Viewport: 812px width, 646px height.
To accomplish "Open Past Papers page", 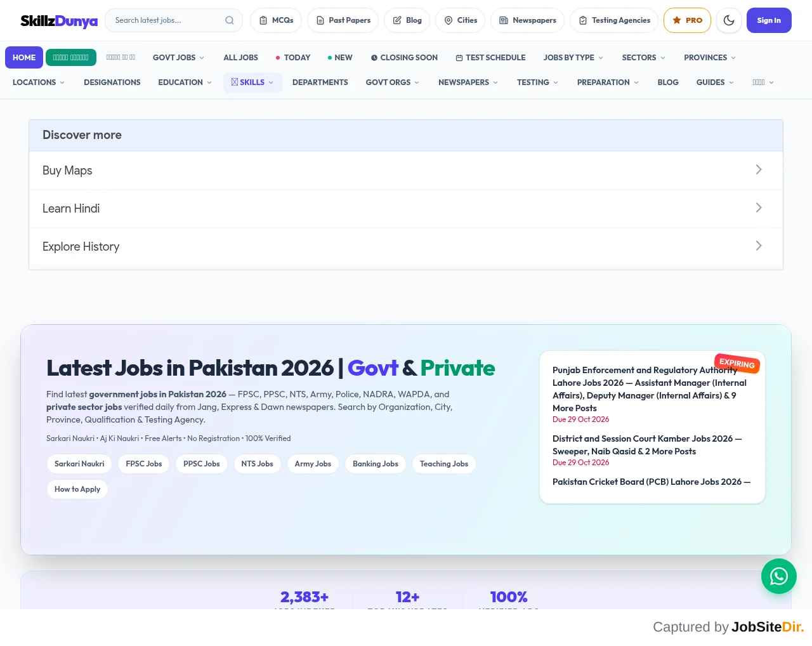I will 343,20.
